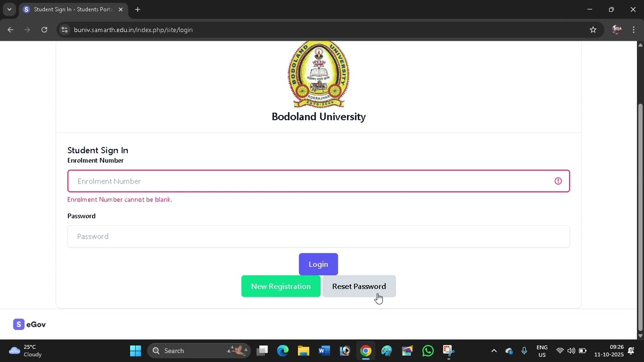The image size is (644, 362).
Task: Close the Student Sign In tab
Action: [120, 10]
